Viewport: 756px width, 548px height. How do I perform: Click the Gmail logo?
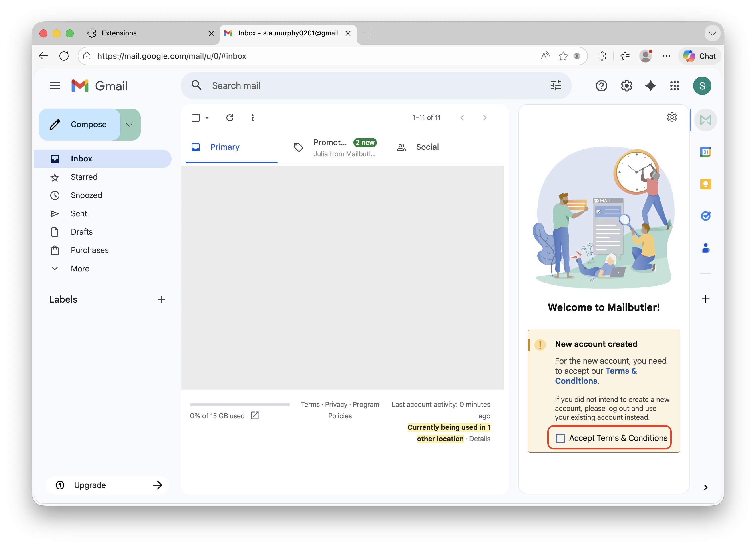(x=99, y=86)
